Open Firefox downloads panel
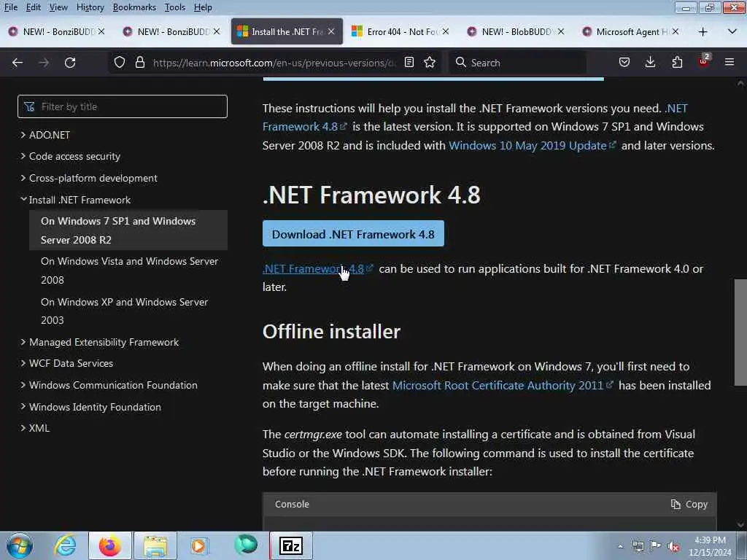The image size is (747, 560). (x=650, y=63)
